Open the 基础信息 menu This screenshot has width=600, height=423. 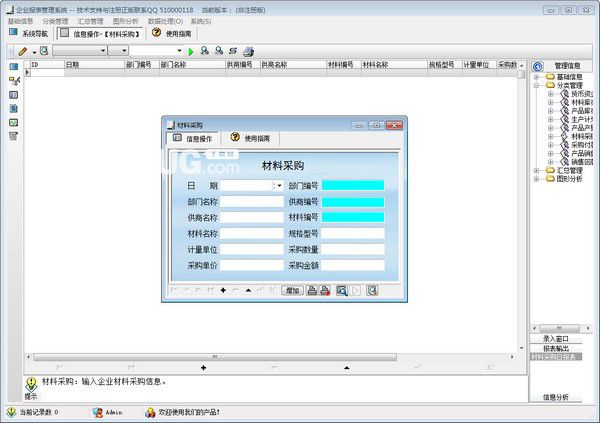(20, 21)
